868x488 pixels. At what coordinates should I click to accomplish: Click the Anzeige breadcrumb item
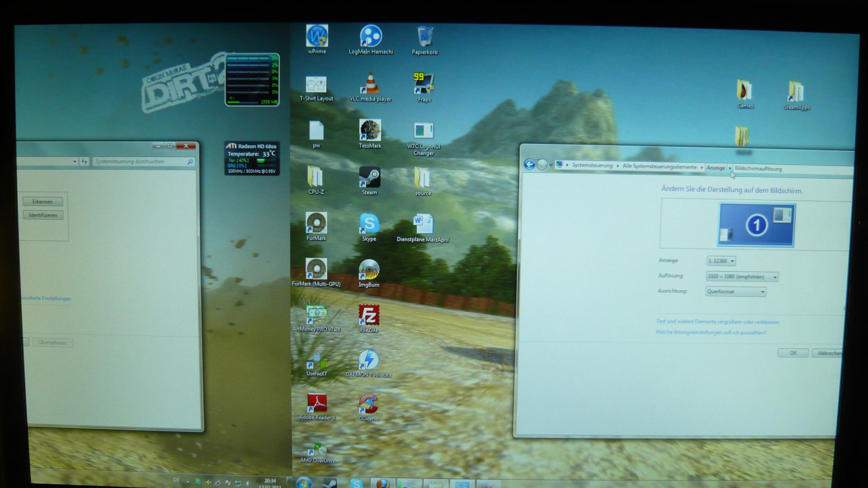pyautogui.click(x=715, y=168)
